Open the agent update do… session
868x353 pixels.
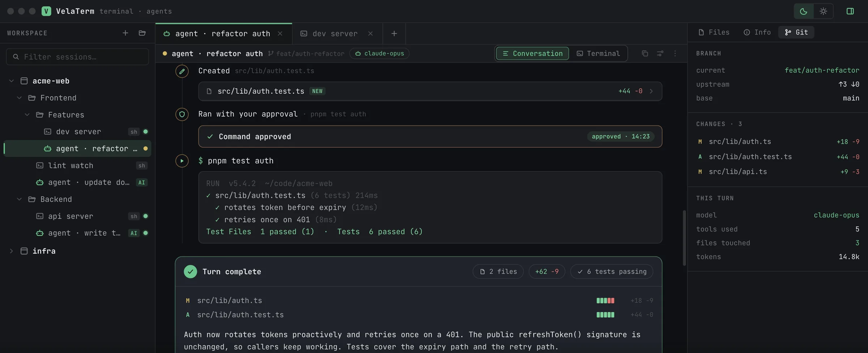(77, 182)
